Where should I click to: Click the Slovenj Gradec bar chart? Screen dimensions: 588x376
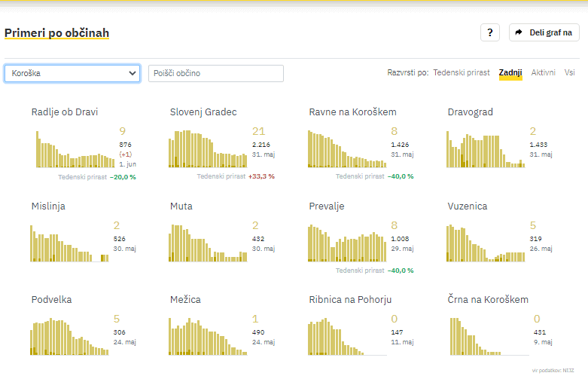pos(209,149)
